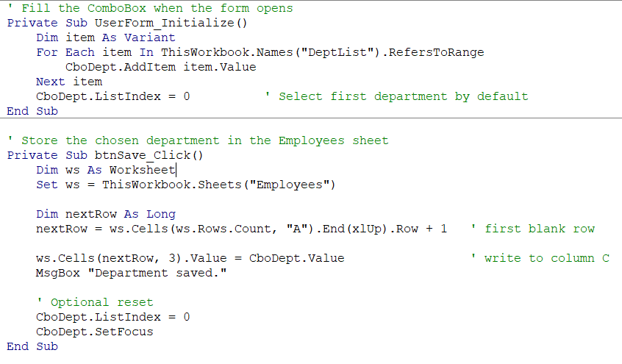Click the comment "write to column C"
Viewport: 622px width, 364px height.
pos(540,258)
